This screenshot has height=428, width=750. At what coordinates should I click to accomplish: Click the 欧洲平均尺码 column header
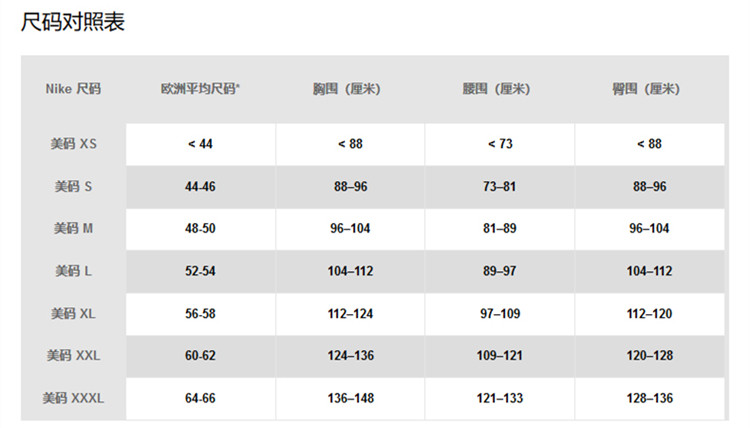point(200,89)
